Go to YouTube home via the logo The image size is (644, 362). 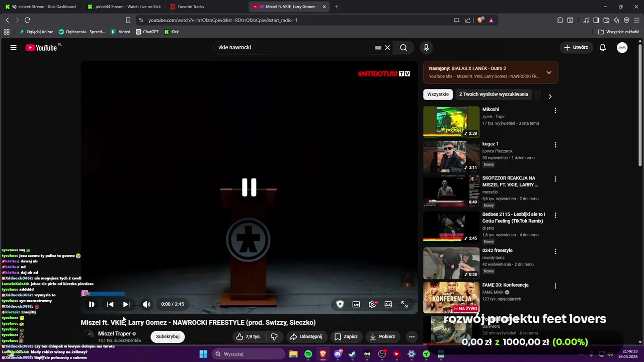pos(41,48)
